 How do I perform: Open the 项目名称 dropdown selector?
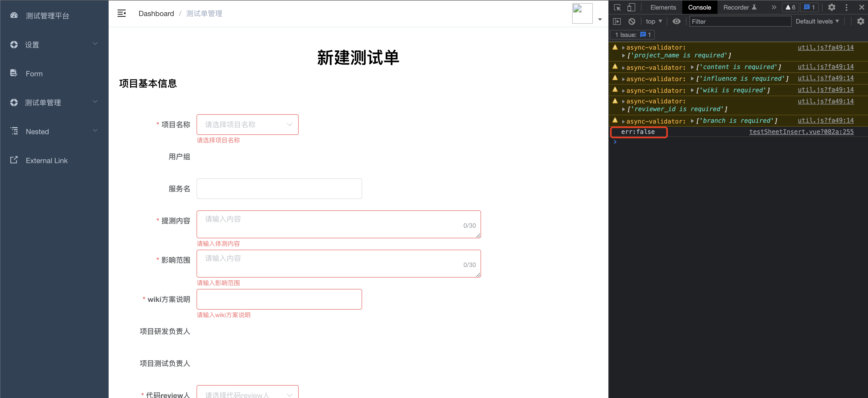click(248, 124)
